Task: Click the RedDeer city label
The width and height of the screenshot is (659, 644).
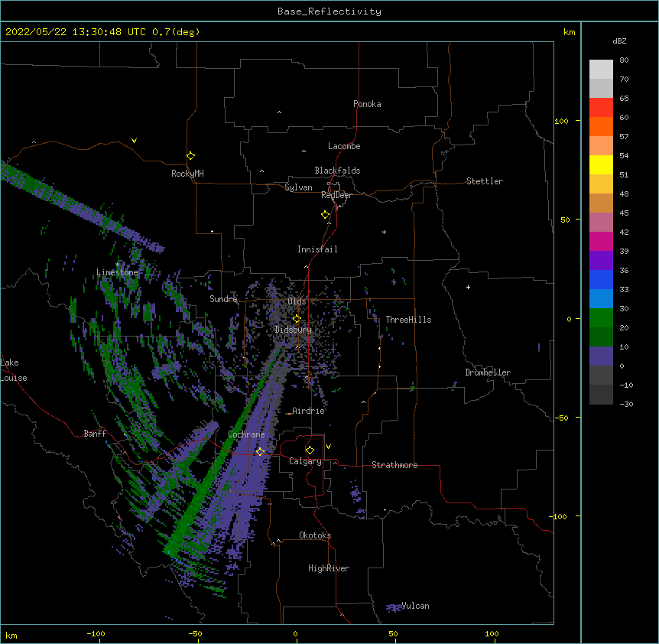Action: pos(336,195)
